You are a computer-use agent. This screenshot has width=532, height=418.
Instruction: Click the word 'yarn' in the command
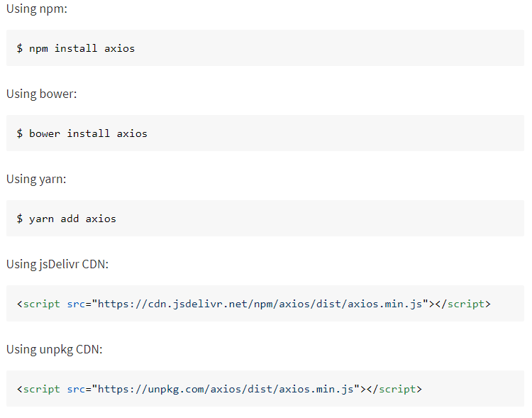tap(41, 219)
